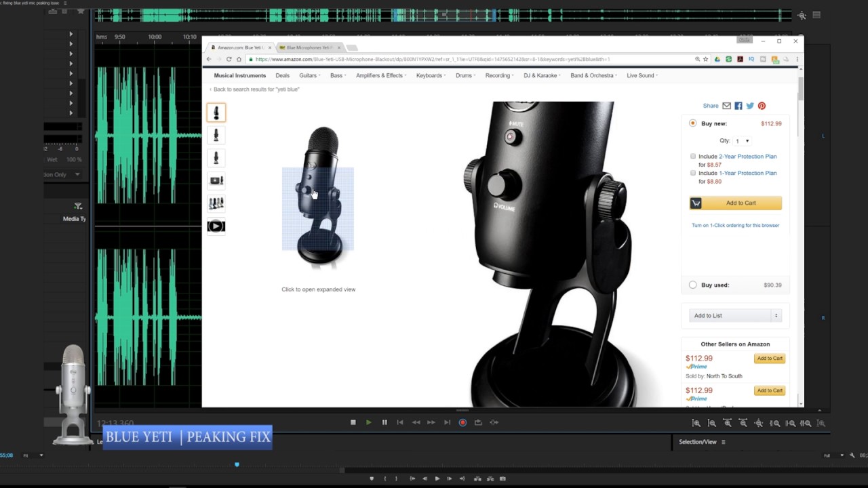
Task: Switch to the Blue Microphones Yeti tab
Action: pyautogui.click(x=309, y=47)
